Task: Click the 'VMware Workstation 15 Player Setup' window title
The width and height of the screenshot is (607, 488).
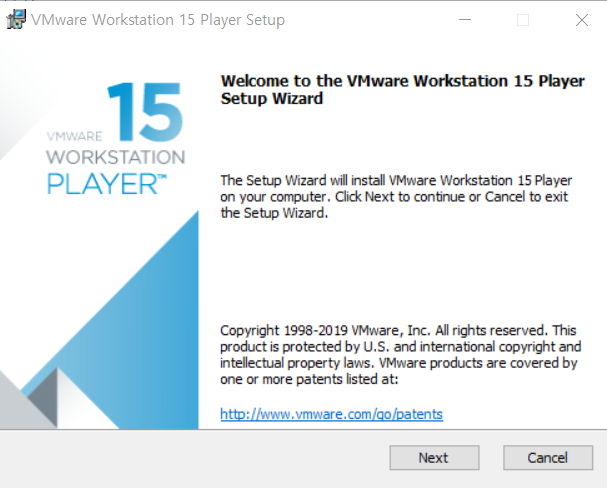Action: click(158, 20)
